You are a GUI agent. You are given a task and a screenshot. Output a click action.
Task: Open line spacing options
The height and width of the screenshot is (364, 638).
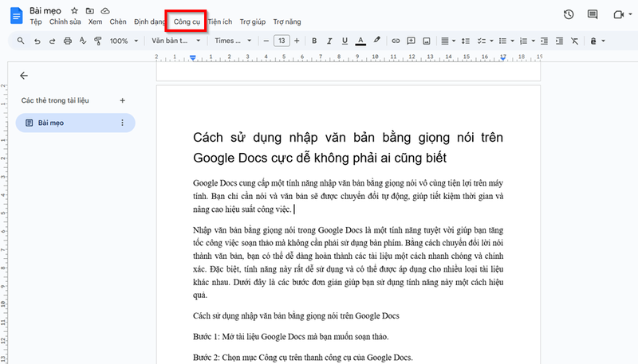[x=466, y=41]
